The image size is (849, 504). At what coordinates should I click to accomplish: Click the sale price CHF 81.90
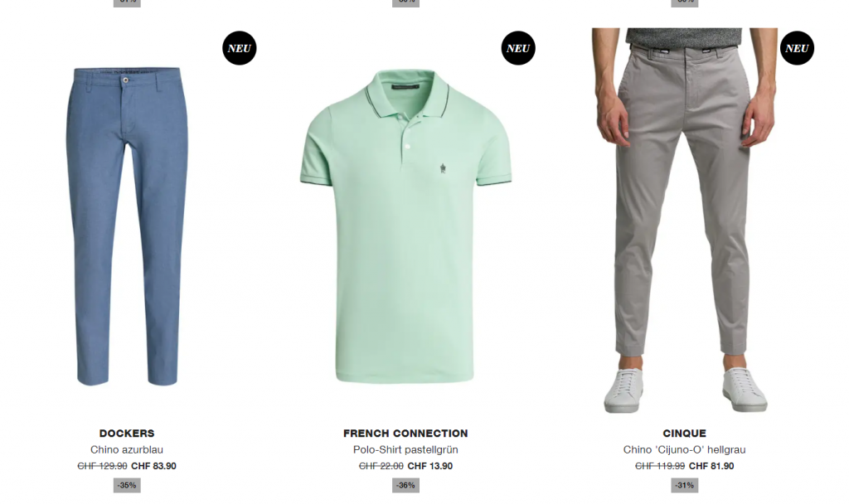point(711,466)
